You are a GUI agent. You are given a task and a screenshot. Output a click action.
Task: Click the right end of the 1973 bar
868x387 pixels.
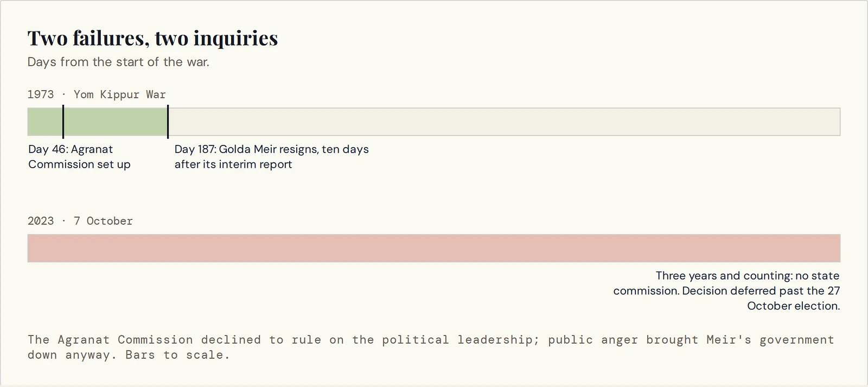coord(835,122)
